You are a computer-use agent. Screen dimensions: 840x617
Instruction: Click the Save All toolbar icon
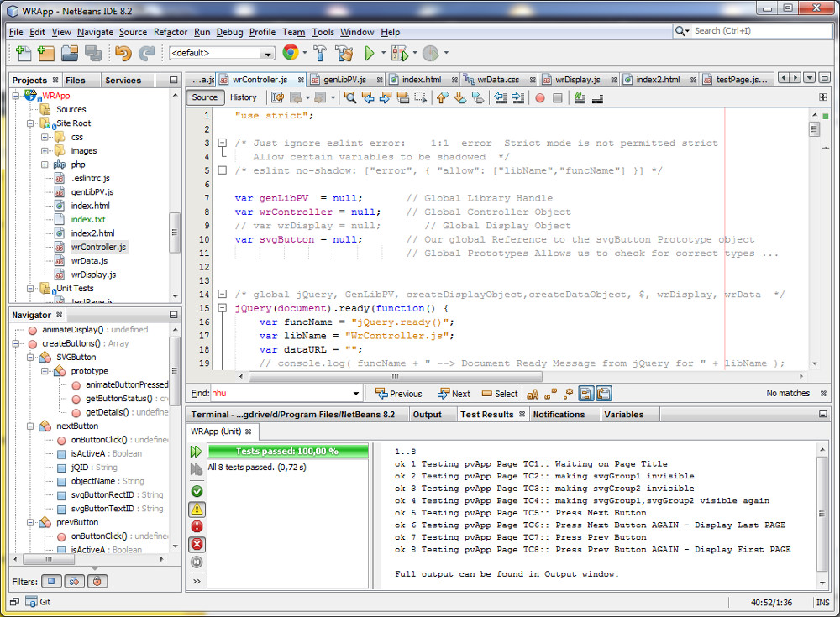93,53
